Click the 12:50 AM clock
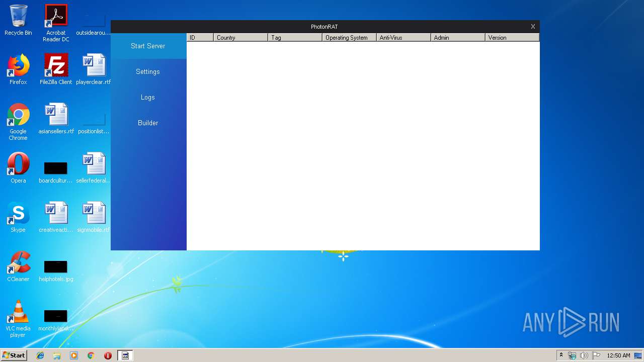The image size is (644, 362). point(618,355)
